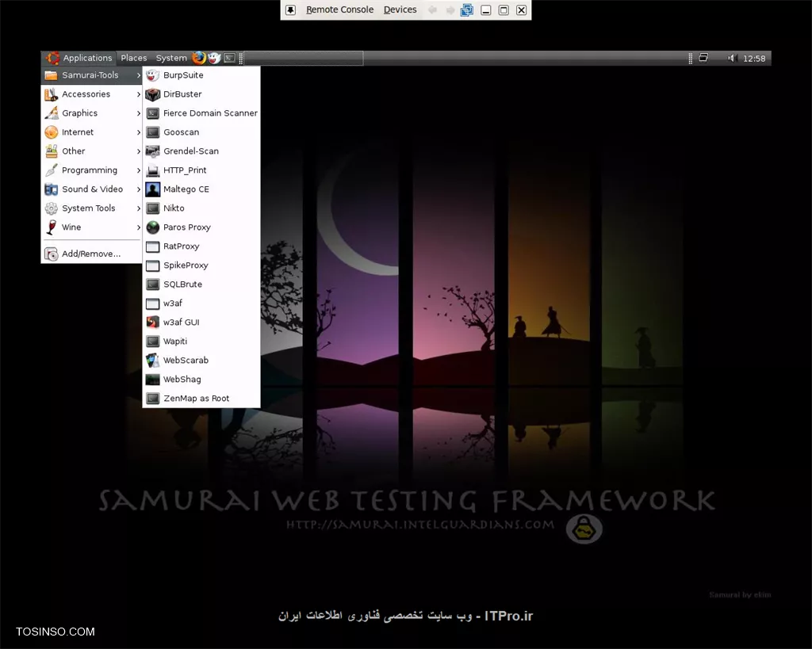Open the Remote Console menu
This screenshot has width=812, height=649.
[339, 10]
